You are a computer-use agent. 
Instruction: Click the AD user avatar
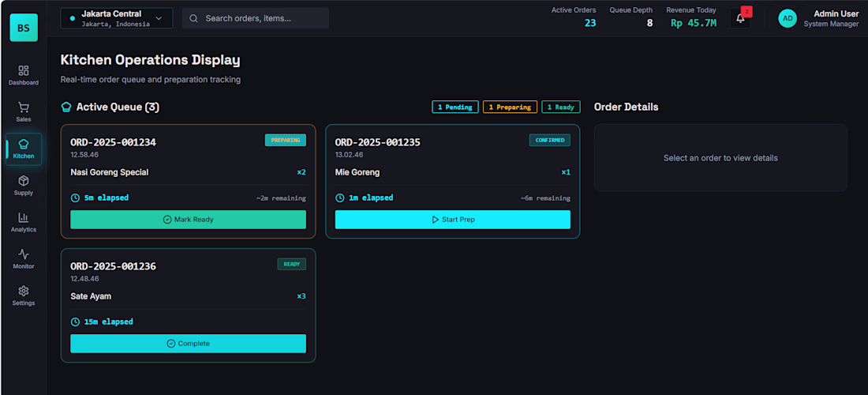click(x=788, y=18)
